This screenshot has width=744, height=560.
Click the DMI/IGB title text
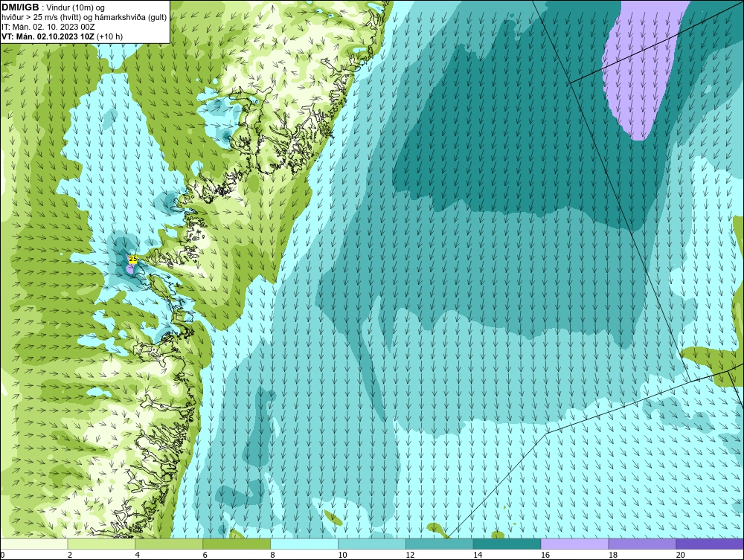20,7
